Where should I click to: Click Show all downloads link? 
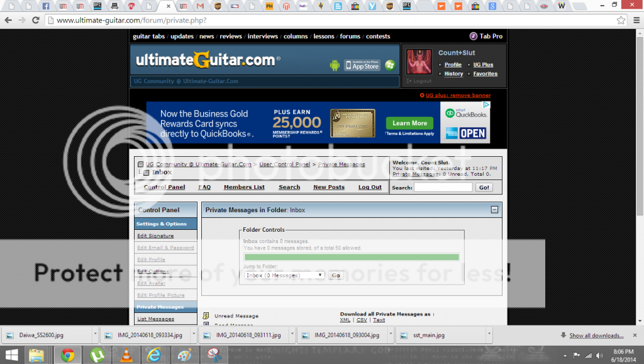point(596,336)
